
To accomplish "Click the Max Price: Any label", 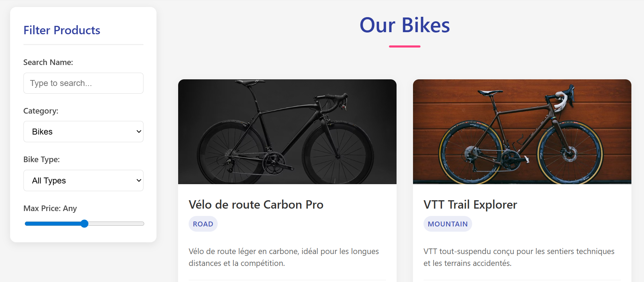I will click(50, 208).
